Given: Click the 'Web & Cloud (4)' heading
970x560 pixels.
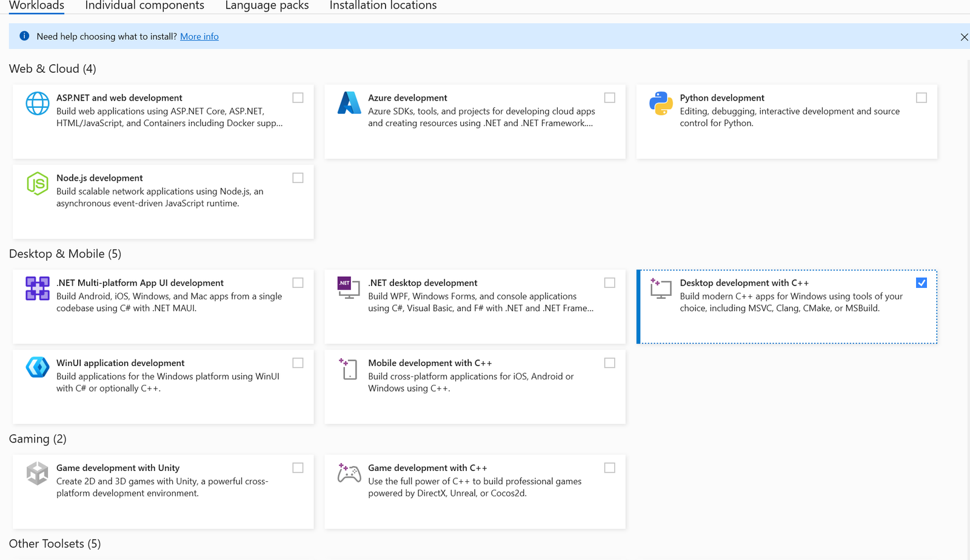Looking at the screenshot, I should pos(52,68).
